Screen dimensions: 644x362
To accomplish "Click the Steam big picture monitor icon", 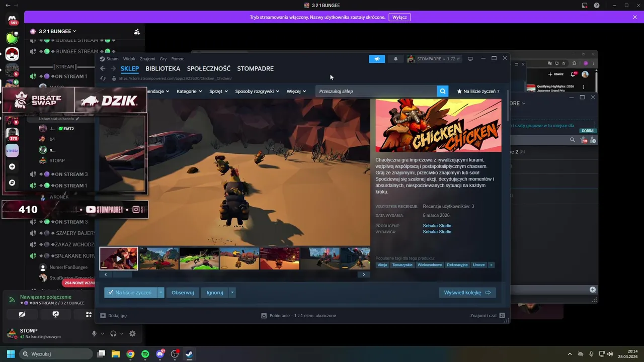I will 470,59.
